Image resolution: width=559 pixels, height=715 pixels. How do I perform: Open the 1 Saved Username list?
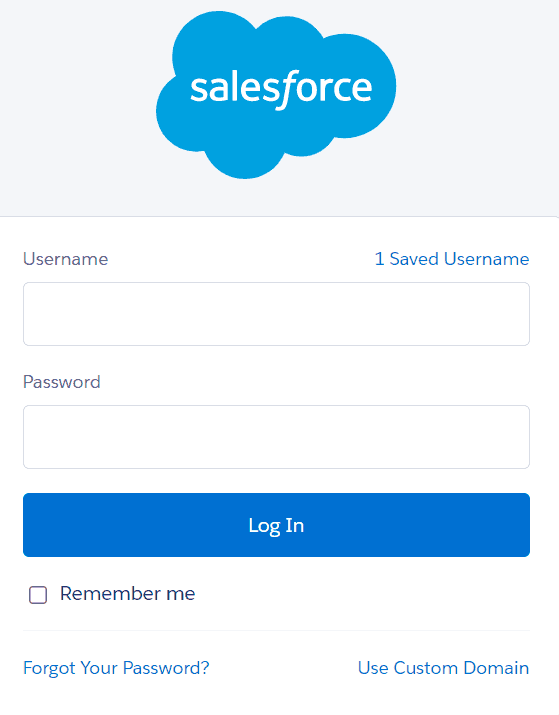tap(452, 259)
